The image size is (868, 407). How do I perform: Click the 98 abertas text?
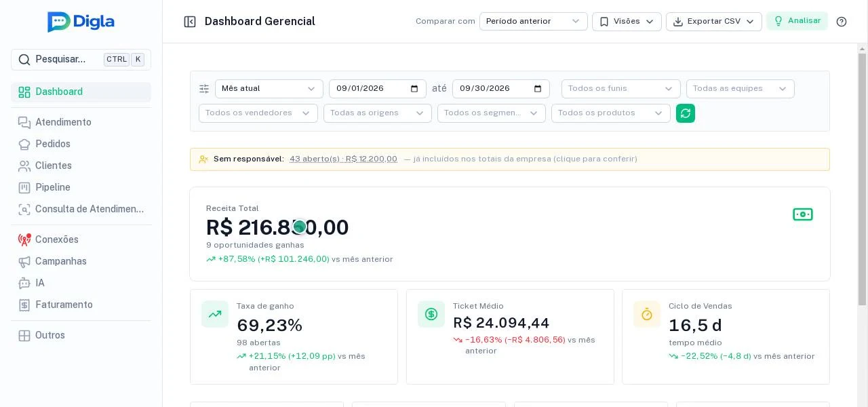(258, 343)
